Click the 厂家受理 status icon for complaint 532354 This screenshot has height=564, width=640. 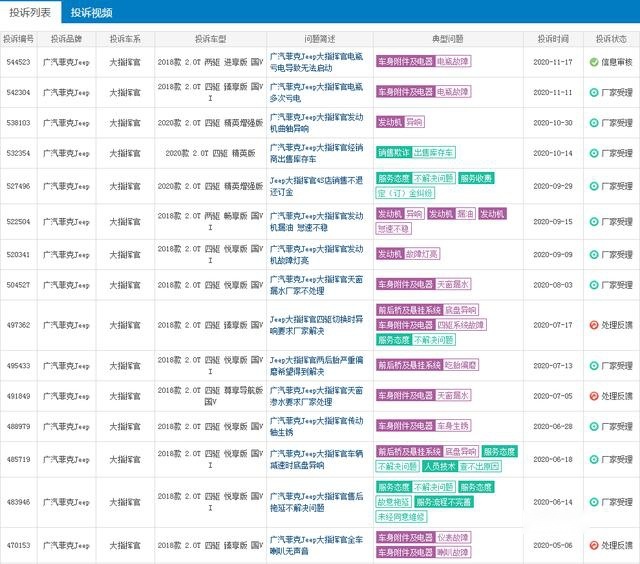click(x=594, y=153)
